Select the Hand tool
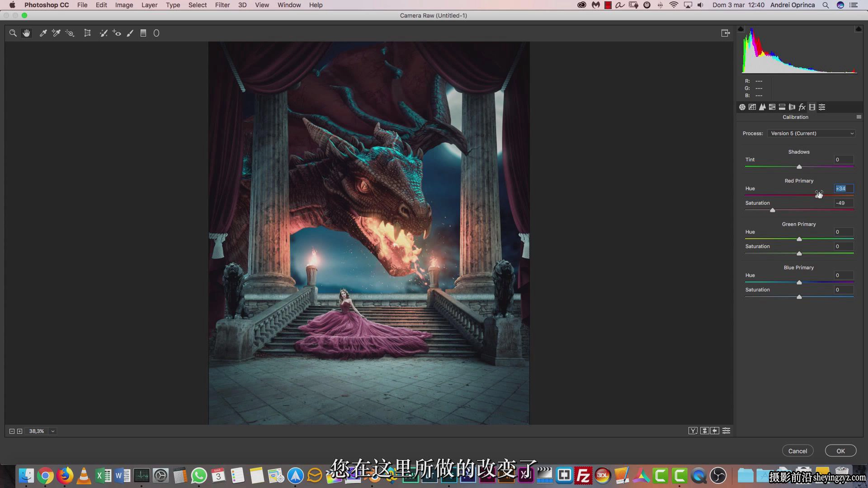Image resolution: width=868 pixels, height=488 pixels. (27, 33)
